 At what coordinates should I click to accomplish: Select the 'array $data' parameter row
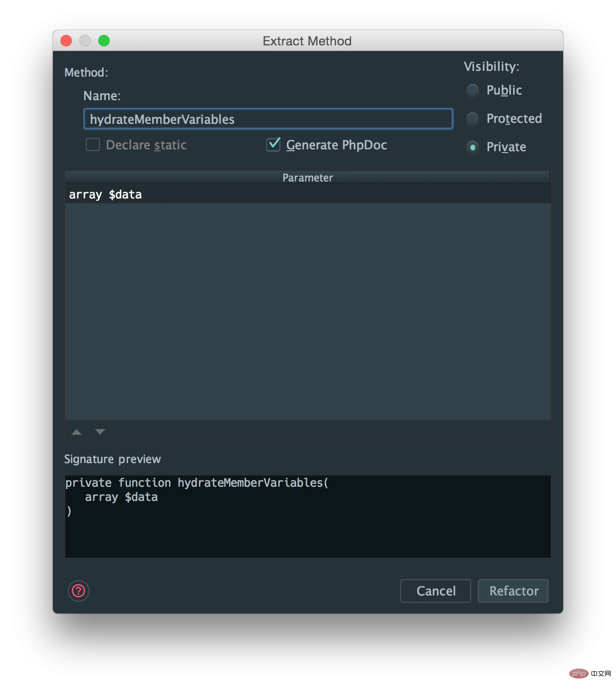308,194
